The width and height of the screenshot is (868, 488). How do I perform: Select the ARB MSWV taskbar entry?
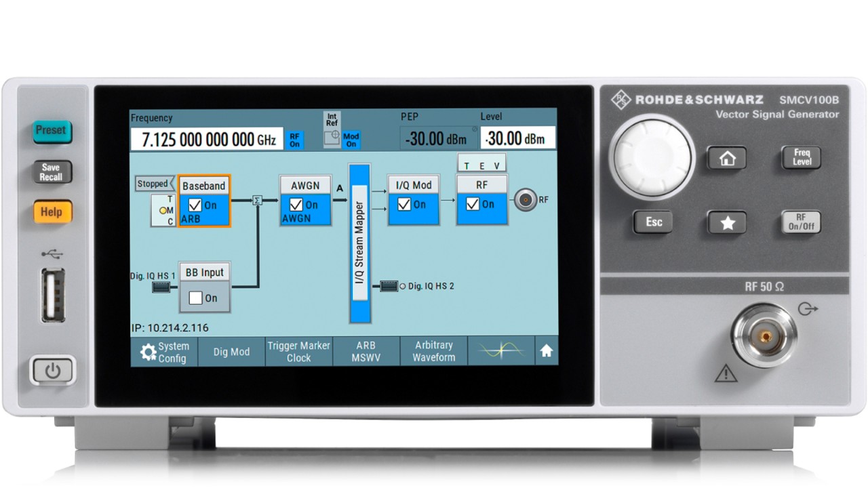(x=366, y=351)
